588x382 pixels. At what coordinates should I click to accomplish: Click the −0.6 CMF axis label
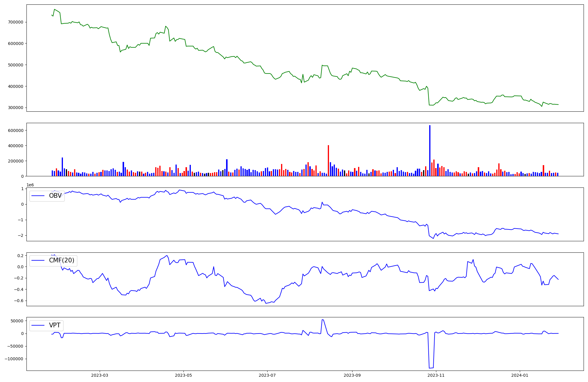19,301
